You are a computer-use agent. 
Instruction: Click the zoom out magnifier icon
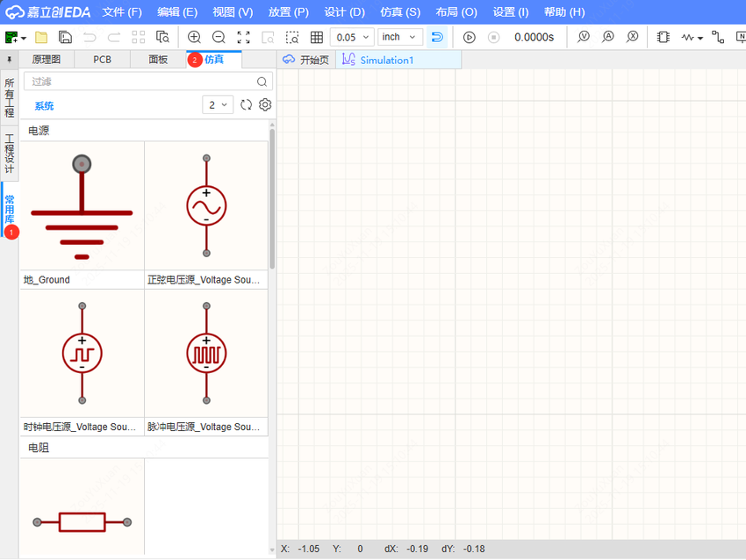(x=219, y=37)
